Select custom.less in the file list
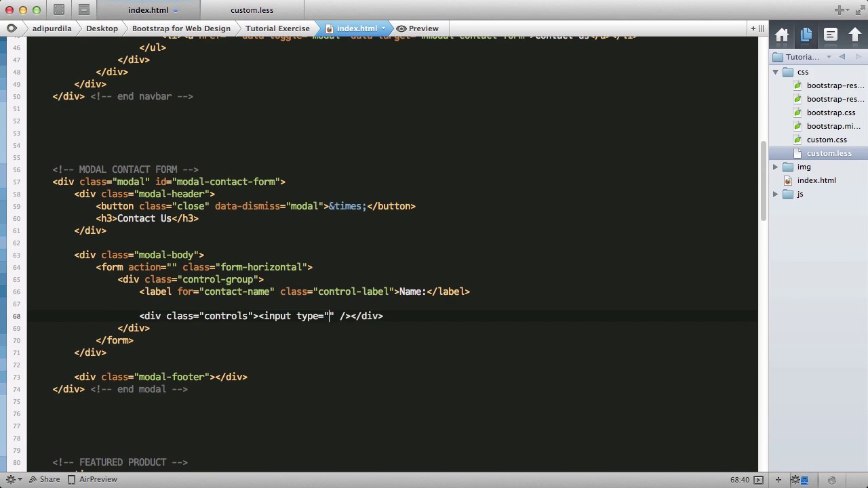Image resolution: width=868 pixels, height=488 pixels. click(x=829, y=153)
